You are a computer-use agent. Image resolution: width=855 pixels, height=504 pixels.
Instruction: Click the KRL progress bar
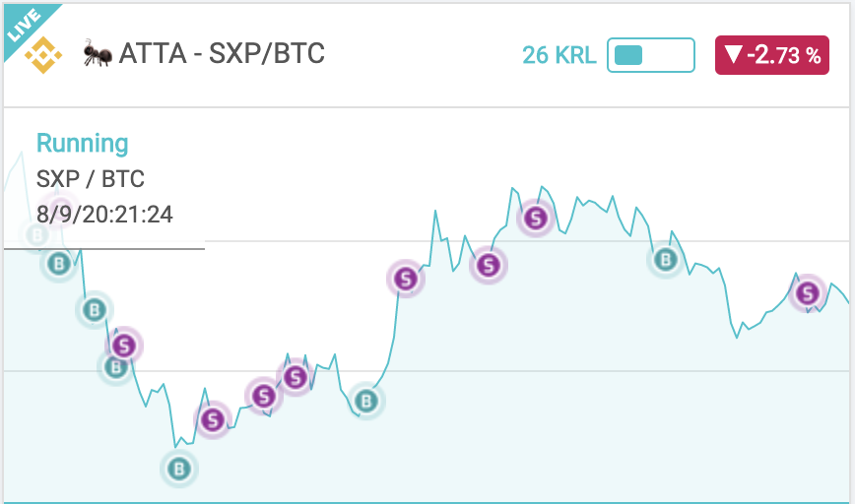pyautogui.click(x=651, y=55)
